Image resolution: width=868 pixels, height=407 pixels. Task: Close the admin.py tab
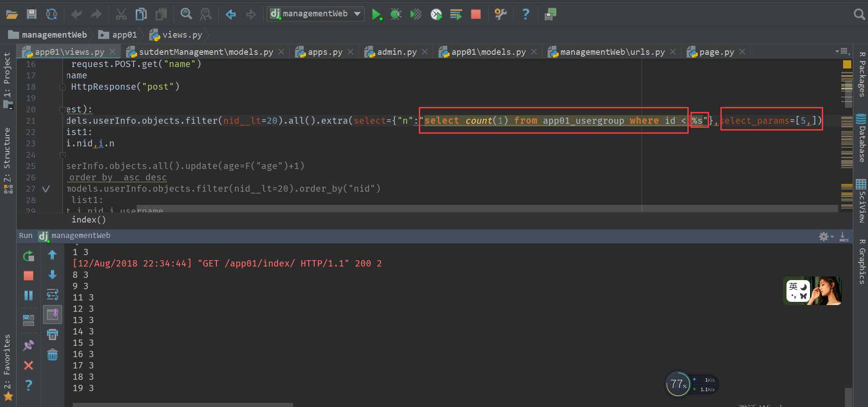pyautogui.click(x=425, y=52)
